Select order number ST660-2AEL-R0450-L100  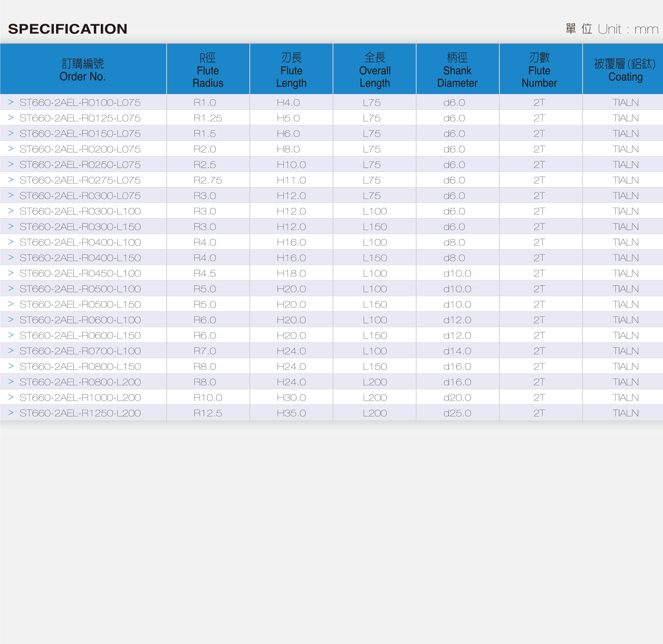point(80,273)
